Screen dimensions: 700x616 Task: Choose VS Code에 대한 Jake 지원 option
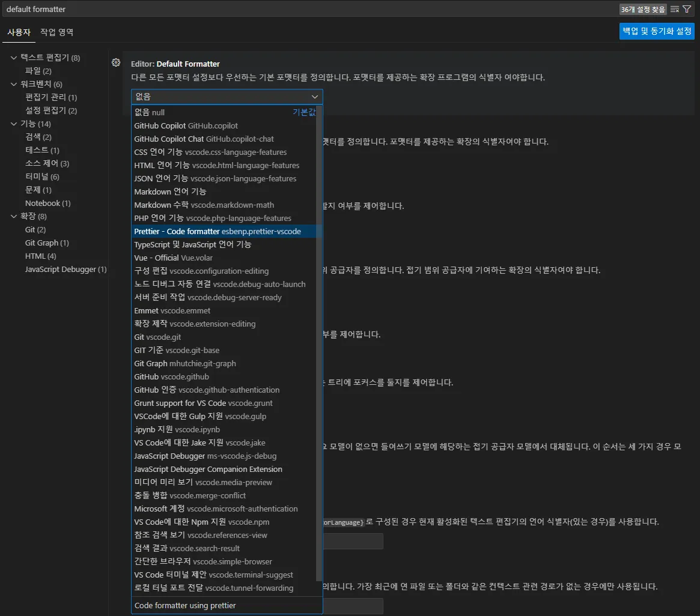pos(224,442)
